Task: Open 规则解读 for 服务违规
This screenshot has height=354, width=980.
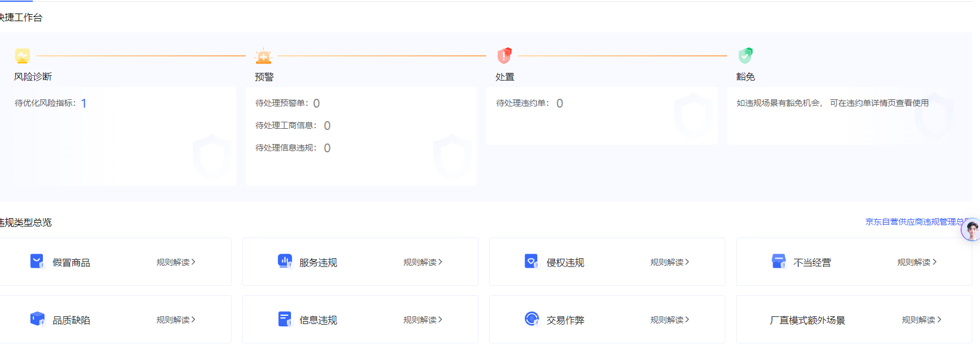Action: click(x=423, y=262)
